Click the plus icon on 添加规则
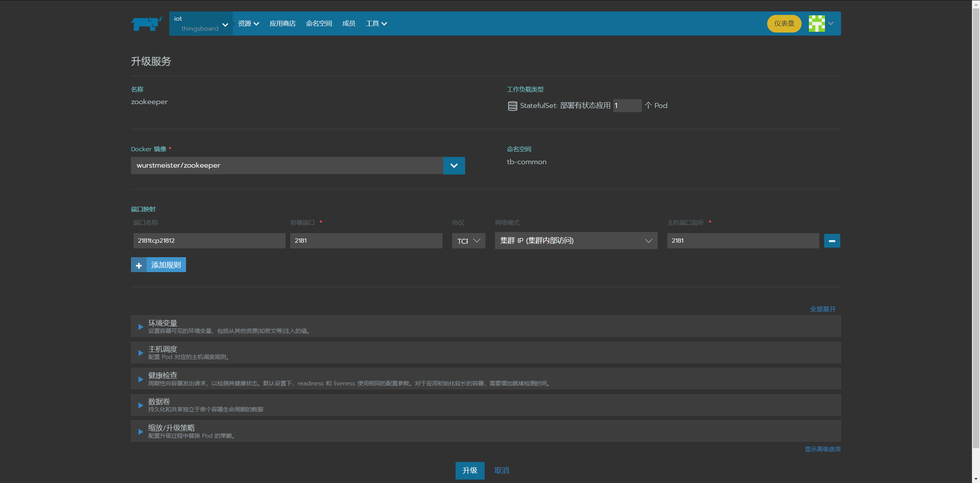The height and width of the screenshot is (483, 980). pos(139,265)
